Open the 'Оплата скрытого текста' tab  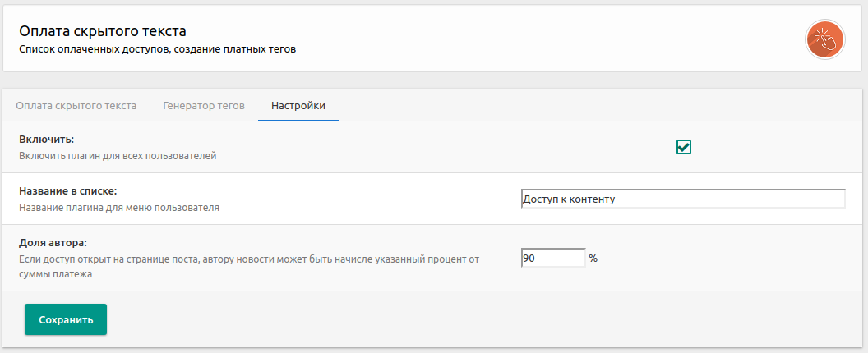76,106
